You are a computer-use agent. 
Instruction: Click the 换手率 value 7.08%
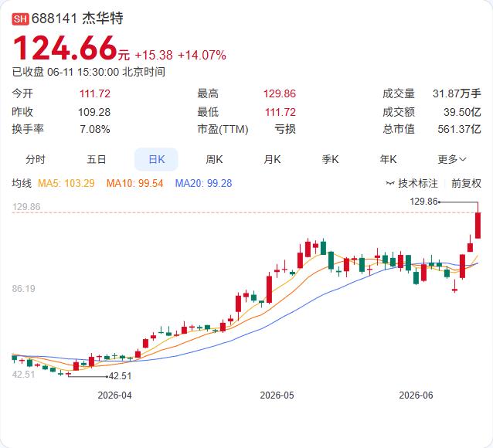[x=95, y=129]
